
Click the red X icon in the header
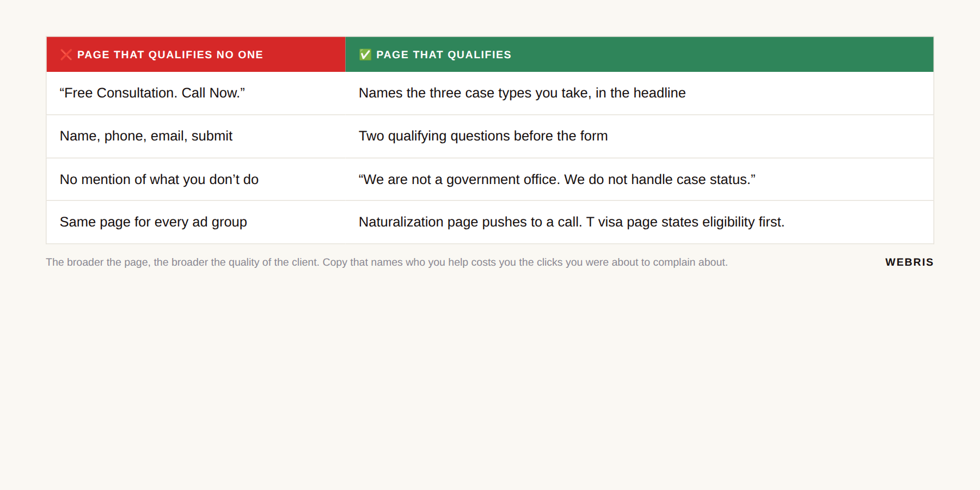pyautogui.click(x=66, y=54)
